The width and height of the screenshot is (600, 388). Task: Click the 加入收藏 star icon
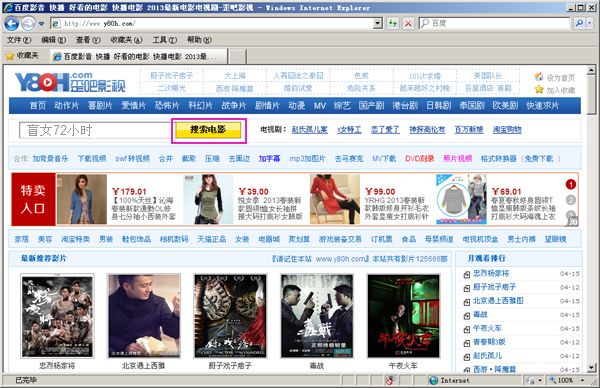pos(539,90)
